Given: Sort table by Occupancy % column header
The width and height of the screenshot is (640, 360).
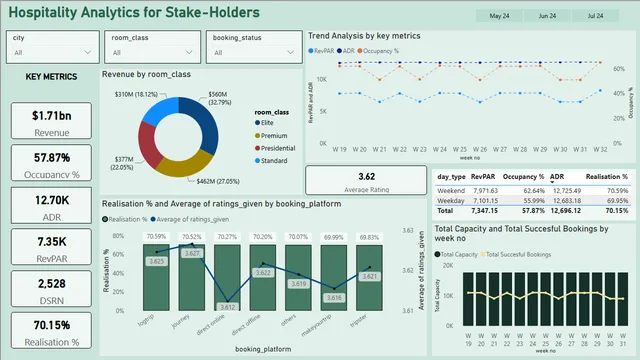Looking at the screenshot, I should (x=523, y=177).
